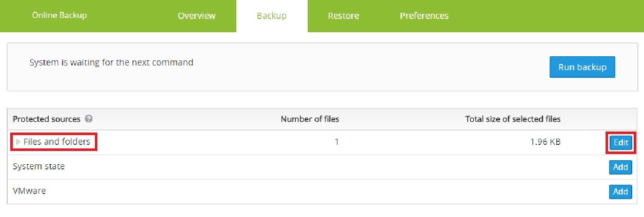Go to the Preferences tab
Screen dimensions: 644x217
(424, 16)
